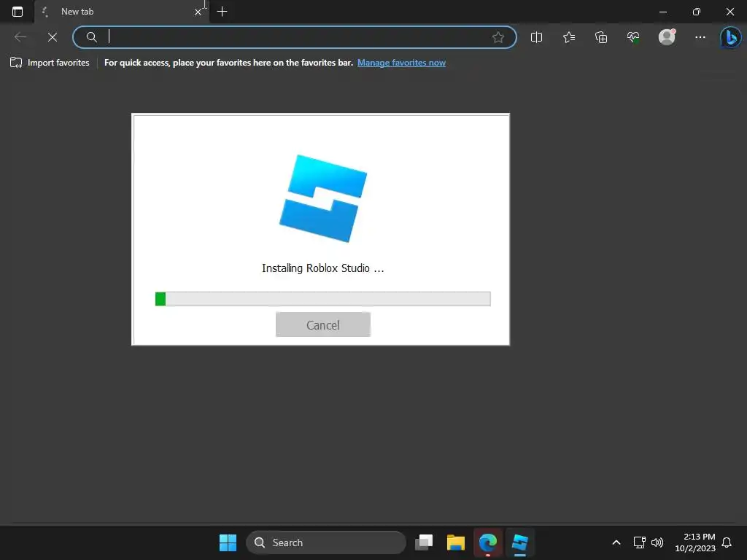Click the Roblox Studio installation progress bar
747x560 pixels.
(x=323, y=299)
